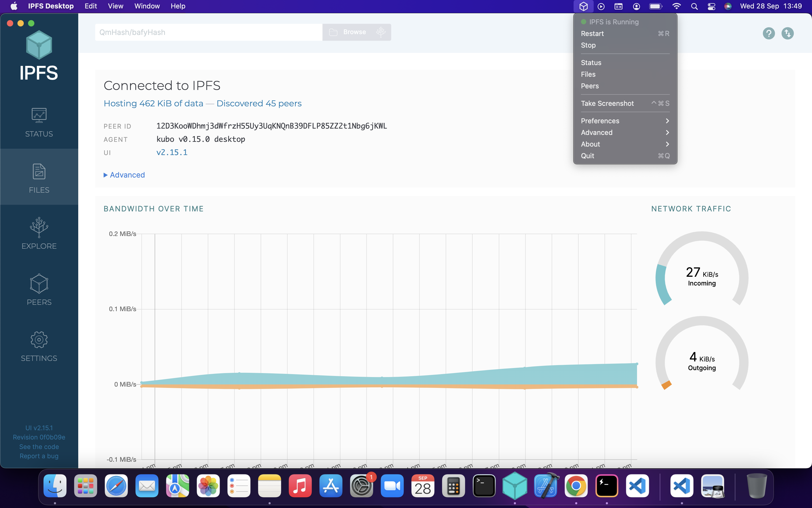
Task: Open Spotlight search in menu bar
Action: pos(694,6)
